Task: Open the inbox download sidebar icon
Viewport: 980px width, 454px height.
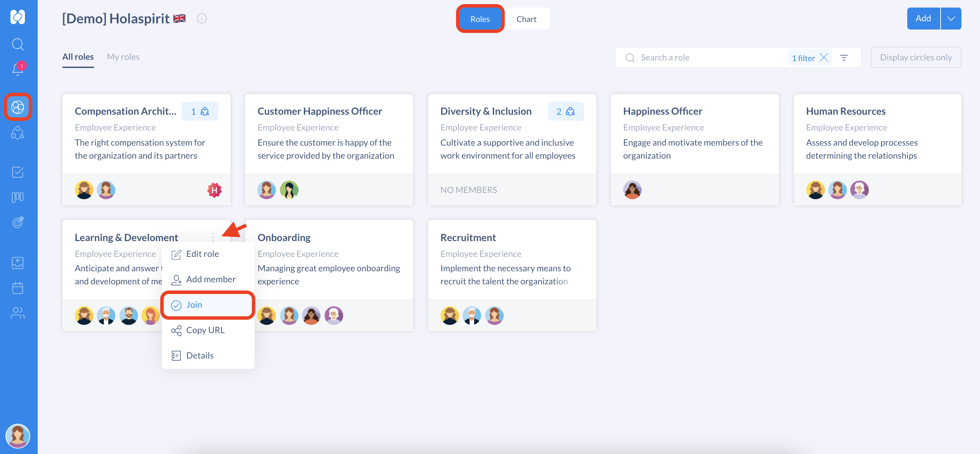Action: click(x=17, y=262)
